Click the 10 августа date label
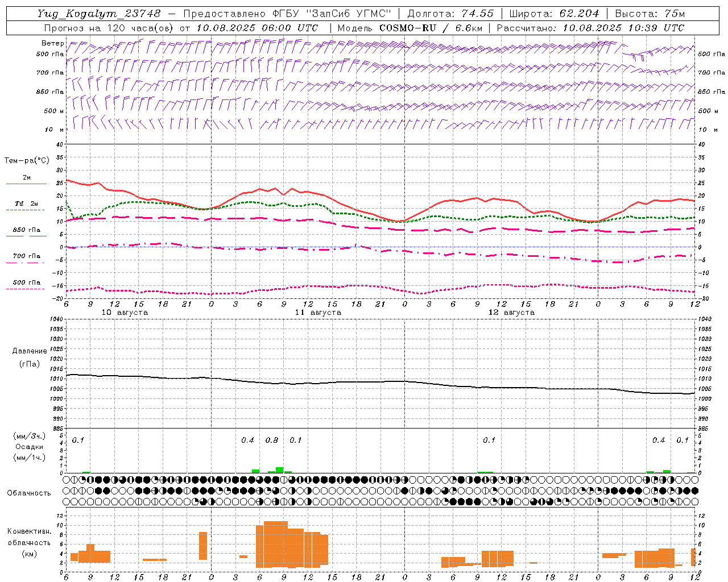728x582 pixels. [125, 313]
